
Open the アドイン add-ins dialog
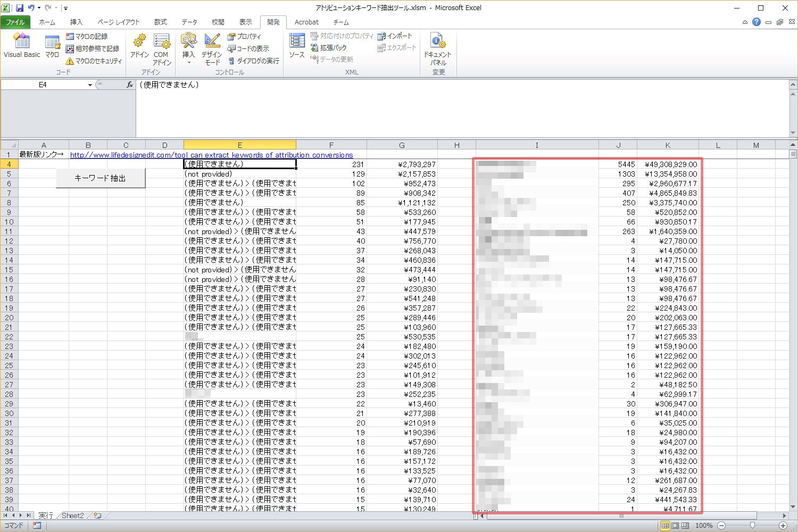(x=139, y=46)
